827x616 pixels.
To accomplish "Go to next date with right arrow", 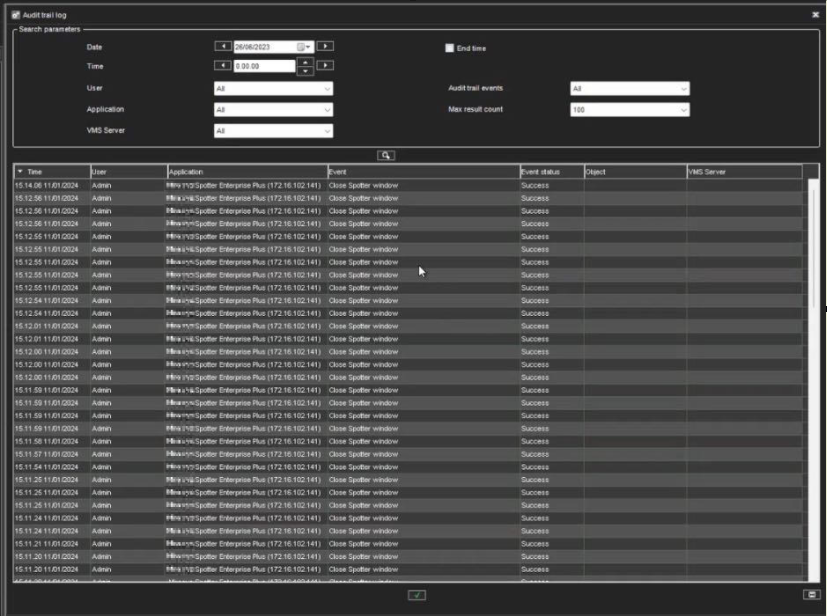I will [325, 46].
